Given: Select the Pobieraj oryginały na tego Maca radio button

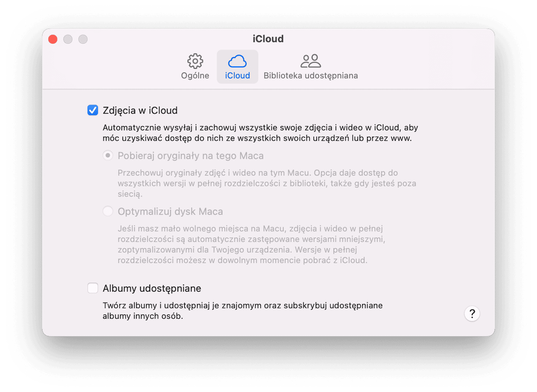Looking at the screenshot, I should 108,156.
